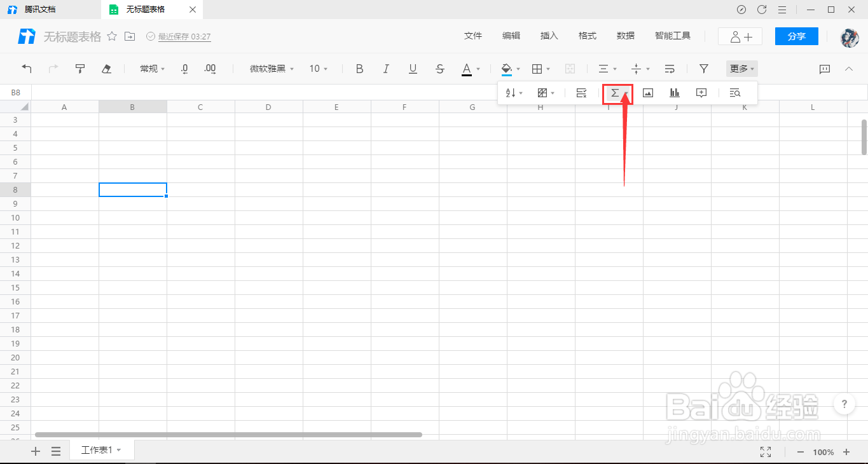This screenshot has height=464, width=868.
Task: Click the sum Σ function icon
Action: pos(614,93)
